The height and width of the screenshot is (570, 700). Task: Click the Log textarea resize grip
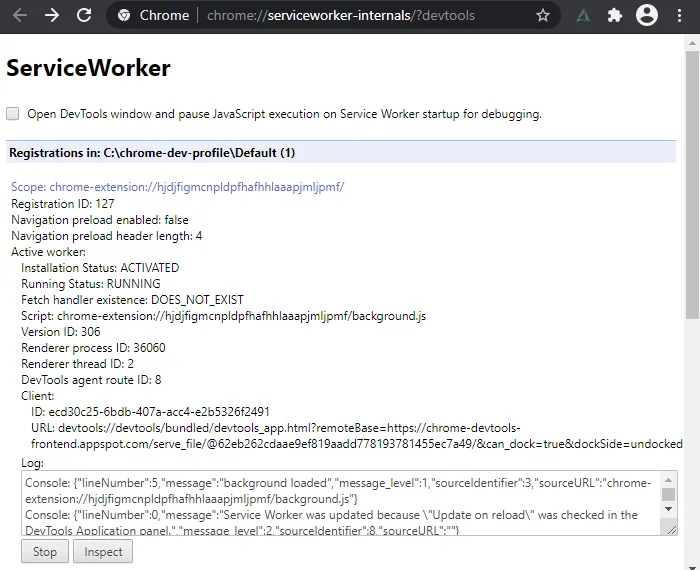pos(671,530)
